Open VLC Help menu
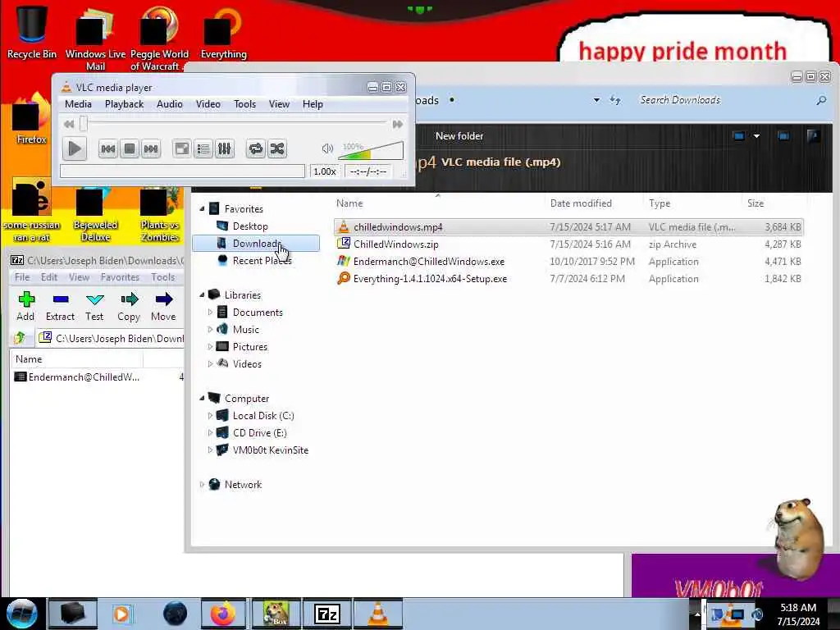The image size is (840, 630). click(x=313, y=104)
